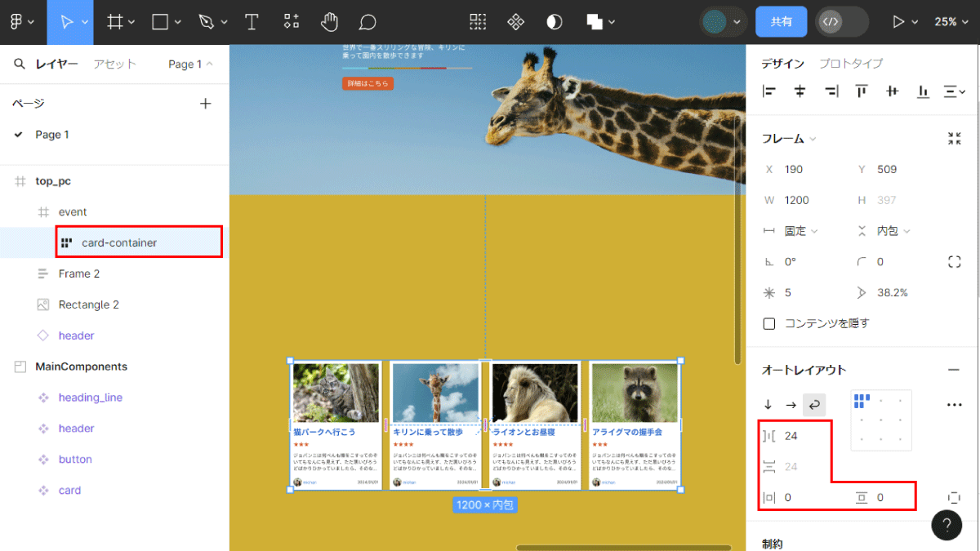Click the Align horizontal centers icon

(x=800, y=91)
